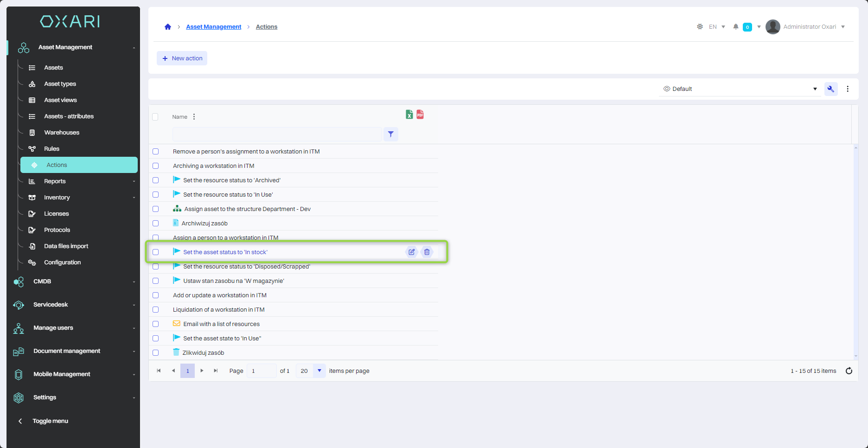The image size is (868, 448).
Task: Open Asset types in the sidebar
Action: pos(60,84)
